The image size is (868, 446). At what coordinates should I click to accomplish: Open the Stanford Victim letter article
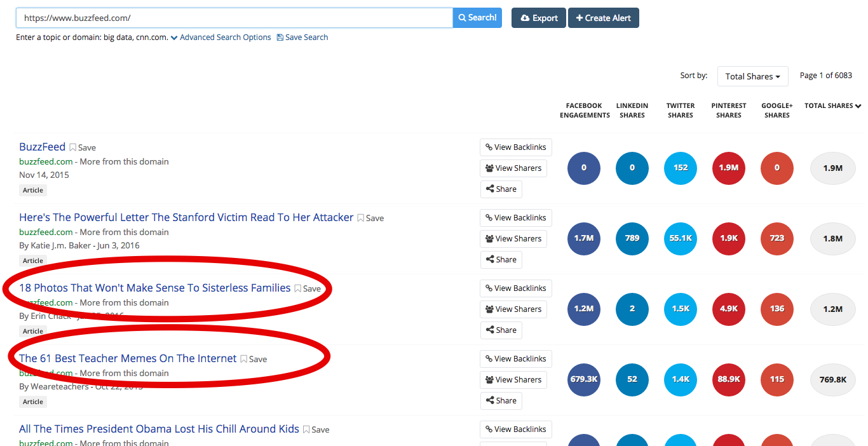pyautogui.click(x=186, y=217)
